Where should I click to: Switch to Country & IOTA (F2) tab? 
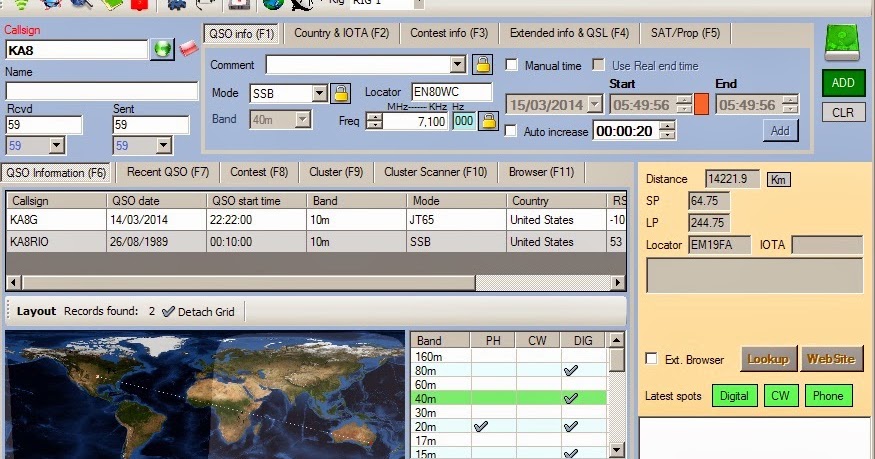tap(342, 33)
